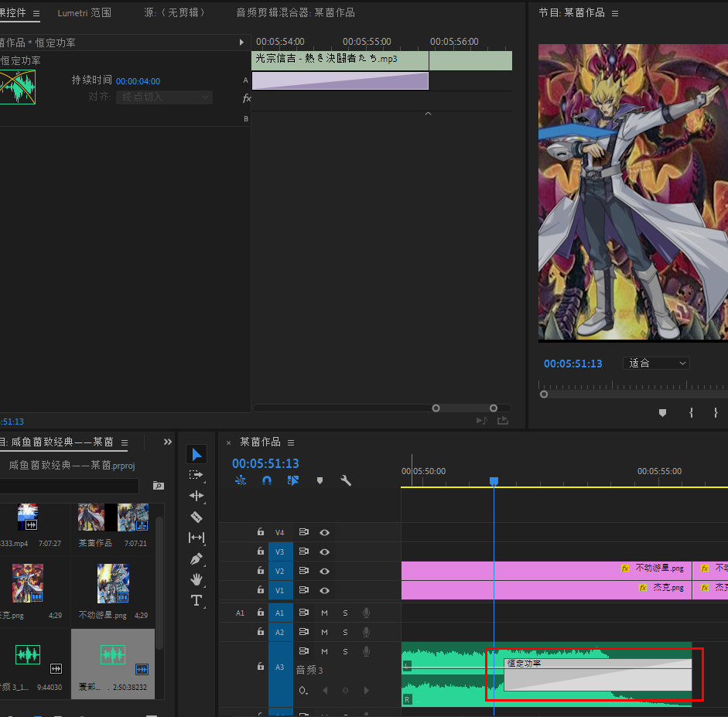Click the A3 show keyframes button

pyautogui.click(x=303, y=691)
